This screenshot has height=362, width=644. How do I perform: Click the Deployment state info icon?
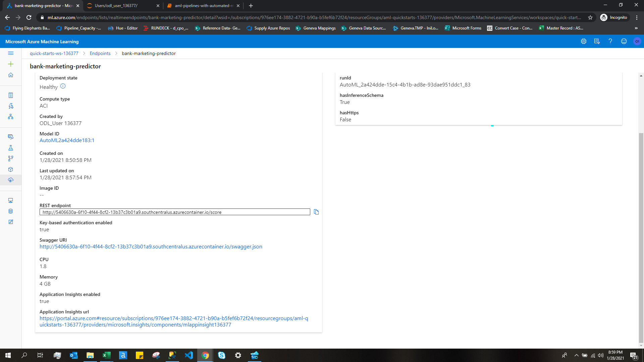coord(63,86)
